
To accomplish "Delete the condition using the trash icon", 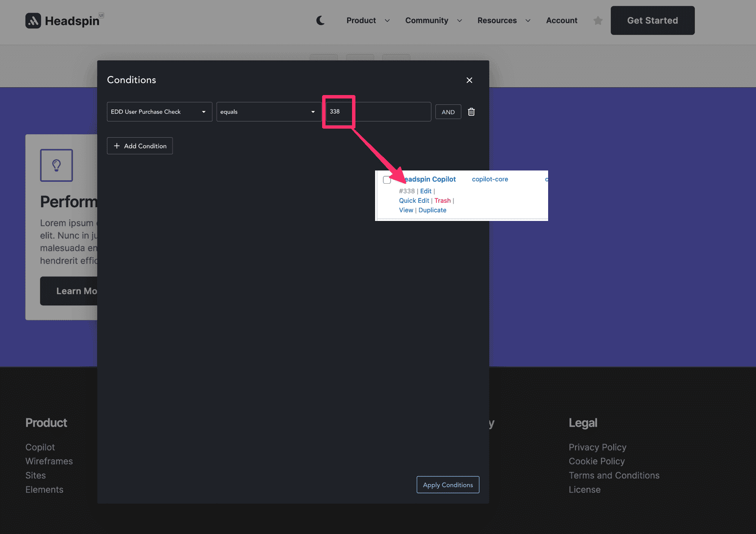I will pyautogui.click(x=471, y=112).
